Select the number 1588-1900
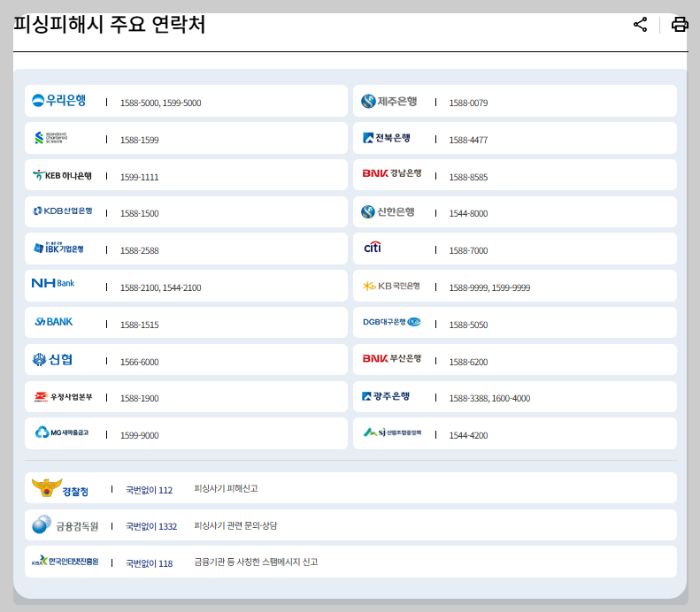Image resolution: width=700 pixels, height=612 pixels. point(139,398)
